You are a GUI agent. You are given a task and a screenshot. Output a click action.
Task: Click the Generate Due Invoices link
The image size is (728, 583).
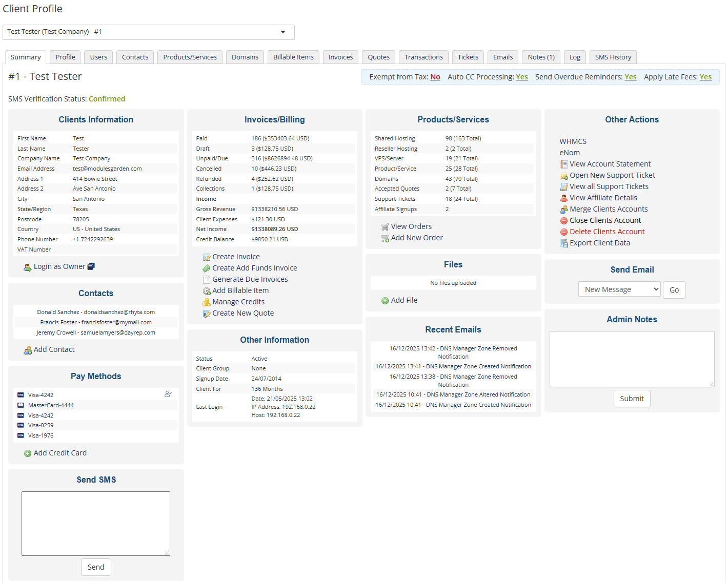click(250, 279)
